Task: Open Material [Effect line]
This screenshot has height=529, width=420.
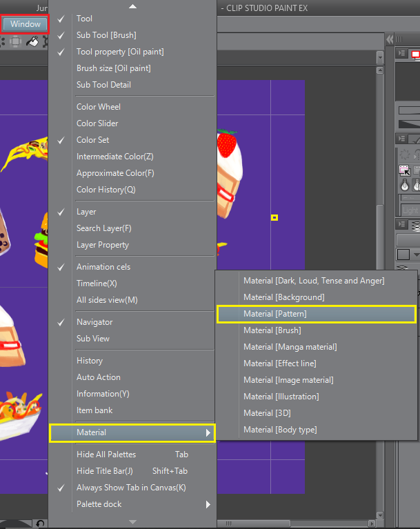Action: (316, 363)
